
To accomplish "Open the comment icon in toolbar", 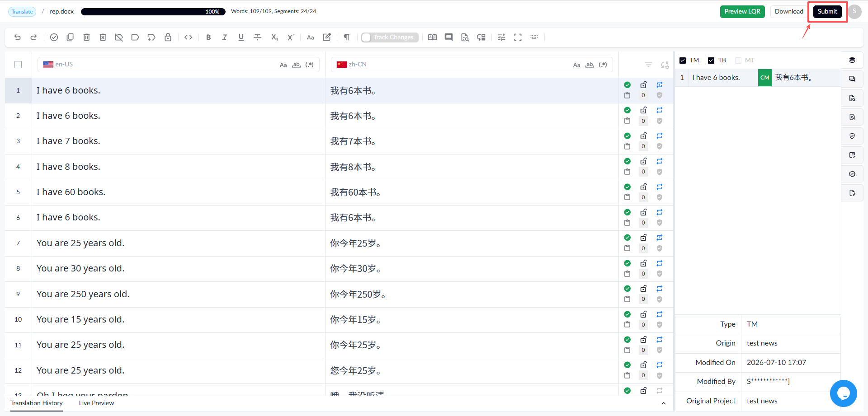I will click(x=448, y=37).
